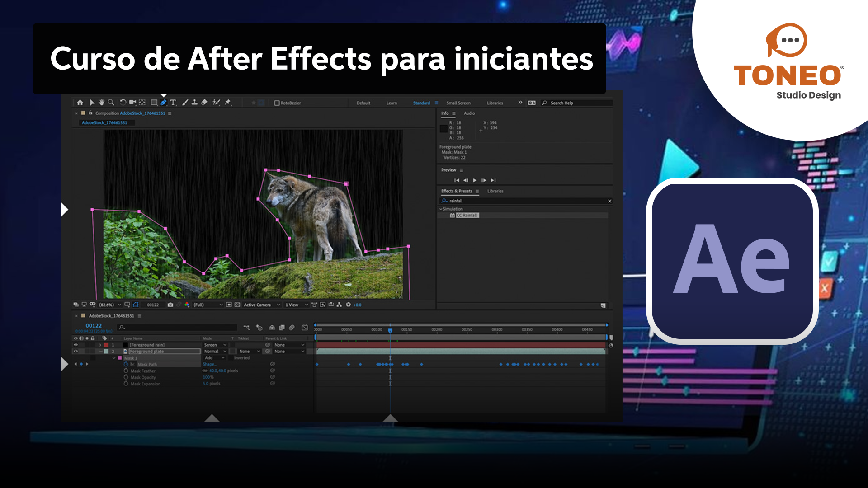
Task: Switch to the Learn workspace
Action: pos(392,103)
